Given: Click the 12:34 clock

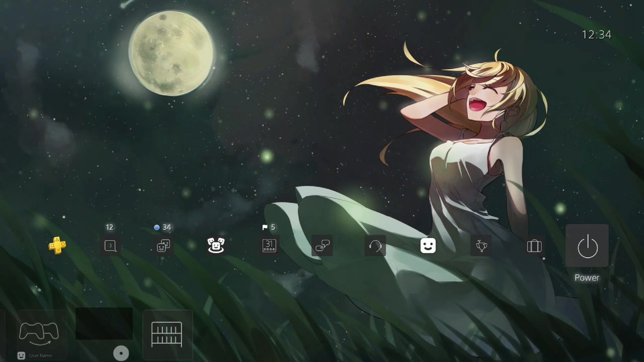Looking at the screenshot, I should [x=596, y=35].
